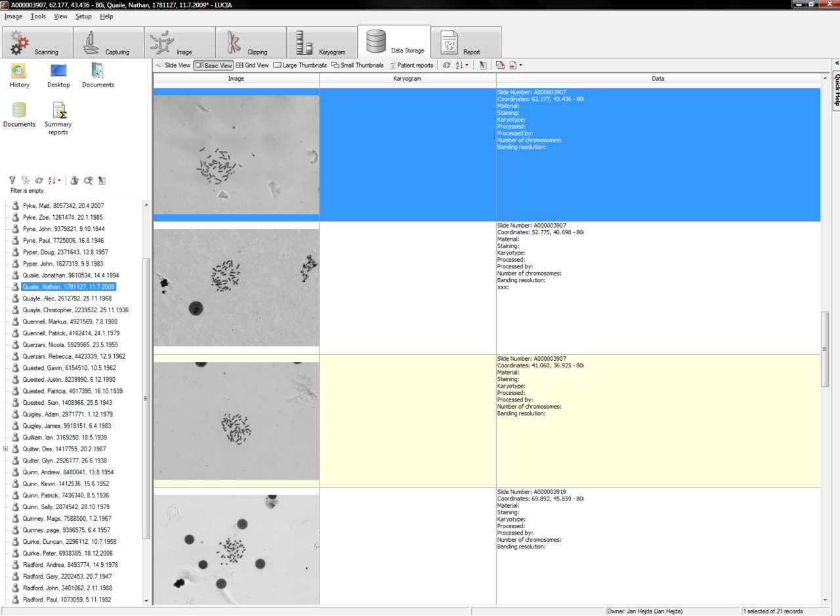The image size is (840, 616).
Task: Toggle Basic View mode
Action: pyautogui.click(x=213, y=66)
